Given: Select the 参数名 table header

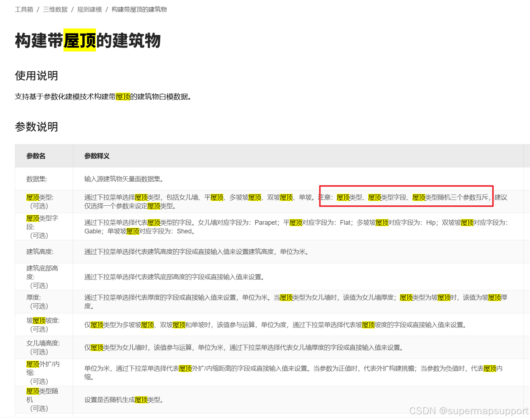Looking at the screenshot, I should (35, 156).
